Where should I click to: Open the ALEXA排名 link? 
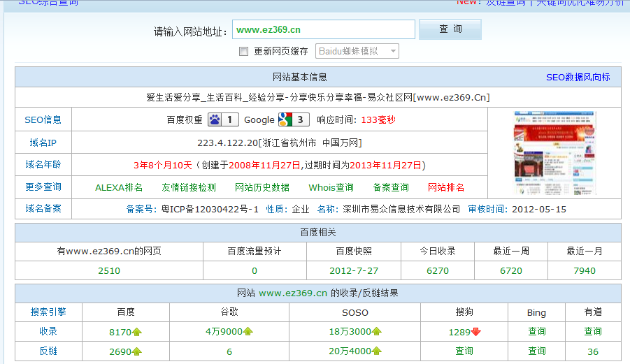tap(119, 187)
